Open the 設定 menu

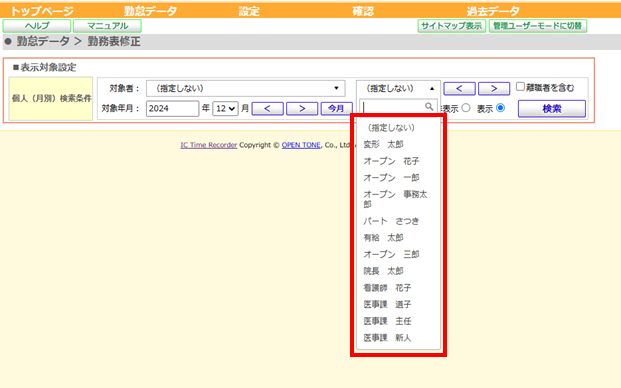click(x=249, y=11)
